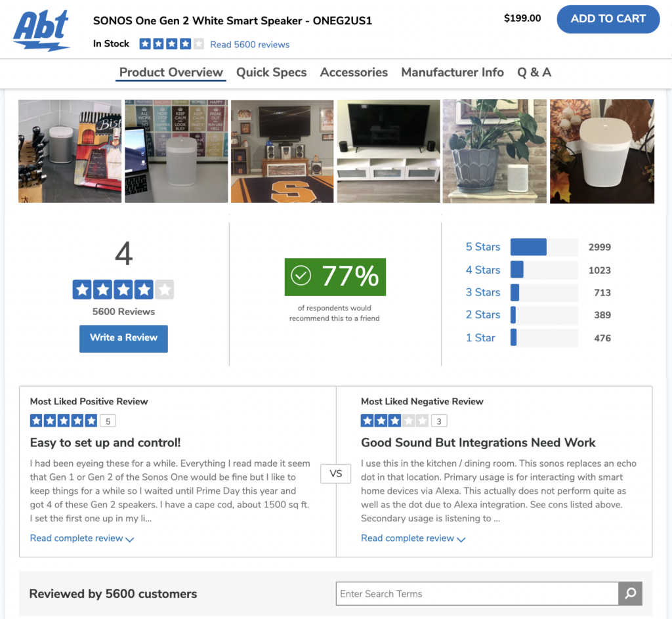Screen dimensions: 672x619
Task: Filter reviews by 4 Stars
Action: 483,270
